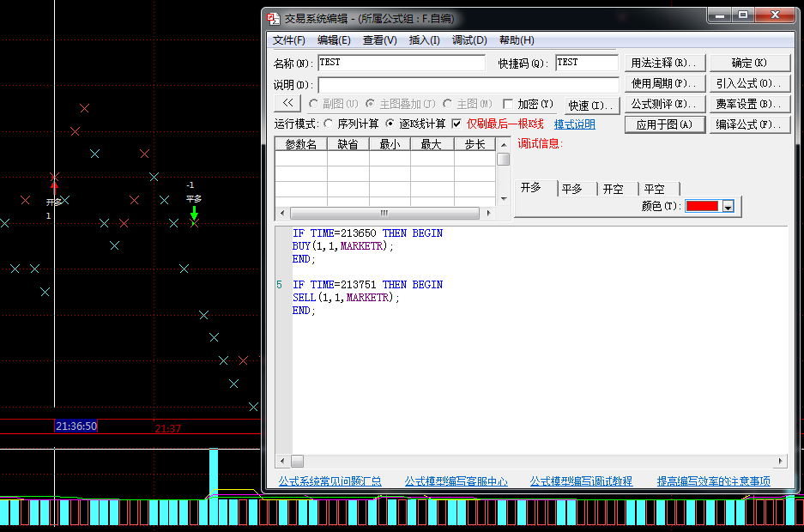This screenshot has height=532, width=804.
Task: Click the 编译公式(F) button
Action: tap(750, 124)
